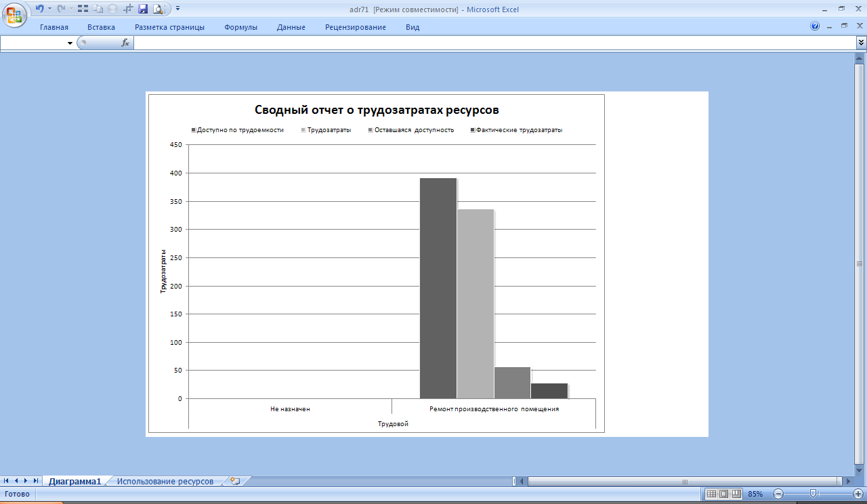Screen dimensions: 867x504
Task: Go to last sheet tab arrow
Action: pyautogui.click(x=36, y=481)
